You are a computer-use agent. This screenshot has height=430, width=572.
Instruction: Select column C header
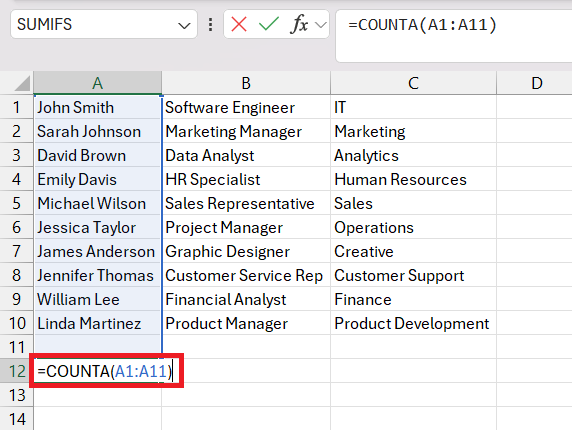pos(413,83)
